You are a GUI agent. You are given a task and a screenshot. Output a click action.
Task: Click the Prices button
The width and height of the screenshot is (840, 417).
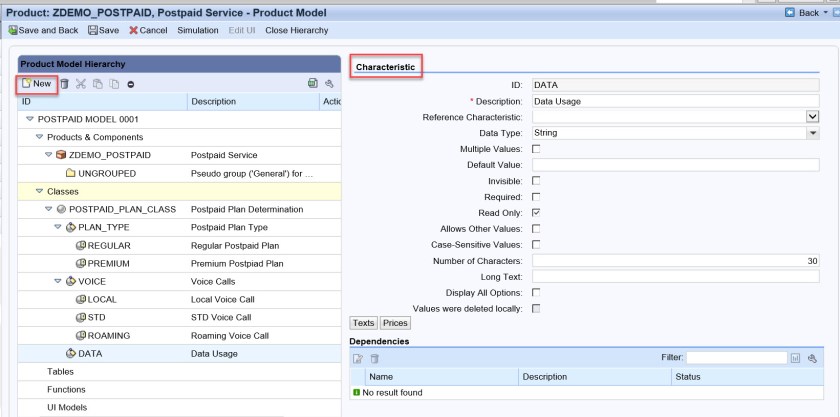point(396,323)
